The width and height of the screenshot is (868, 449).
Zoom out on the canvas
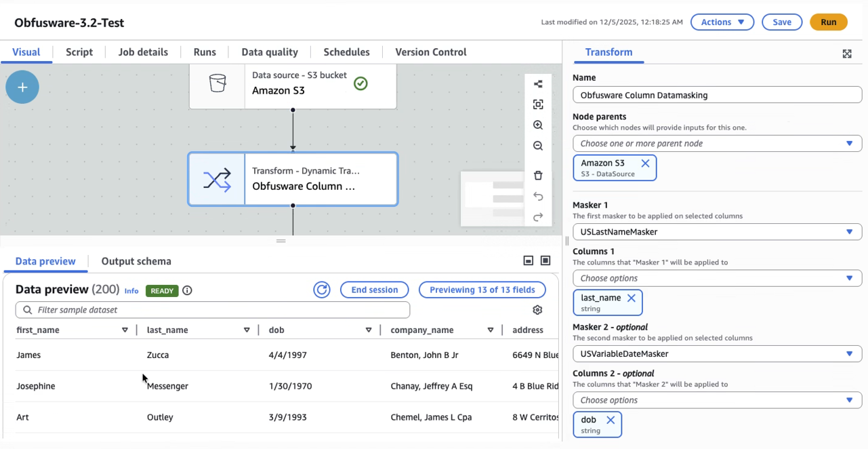point(538,146)
